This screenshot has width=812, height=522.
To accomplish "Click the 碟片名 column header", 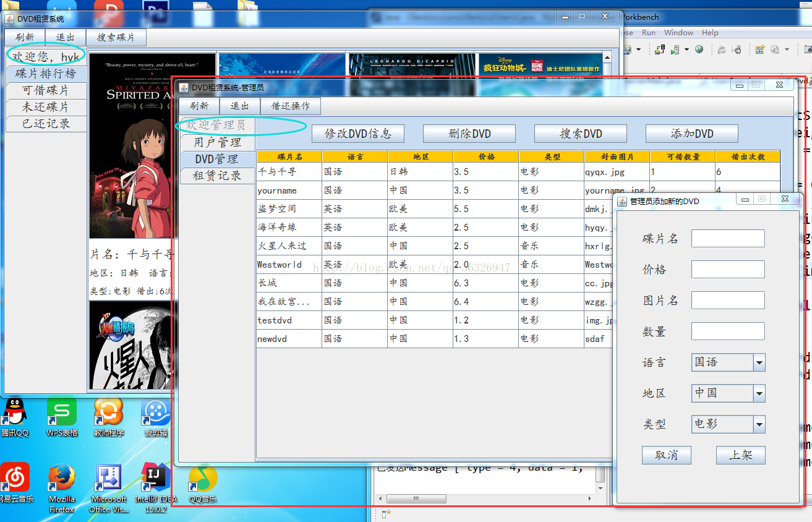I will click(289, 156).
